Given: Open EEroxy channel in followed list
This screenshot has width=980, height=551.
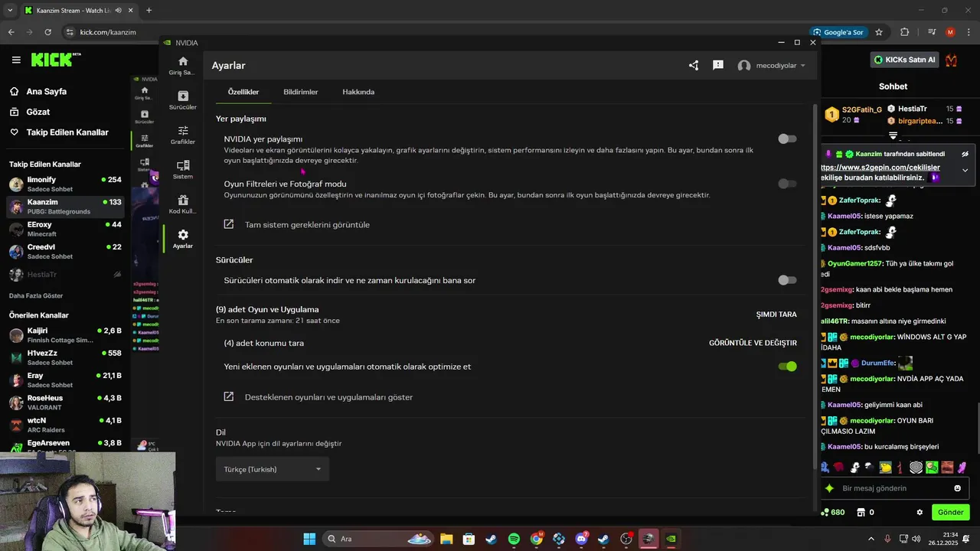Looking at the screenshot, I should pos(65,229).
